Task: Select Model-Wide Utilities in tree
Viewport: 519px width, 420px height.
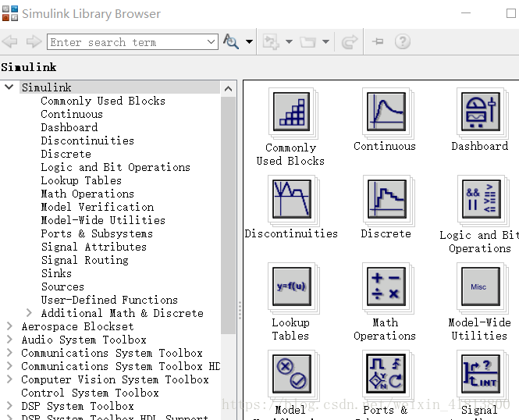Action: point(103,220)
